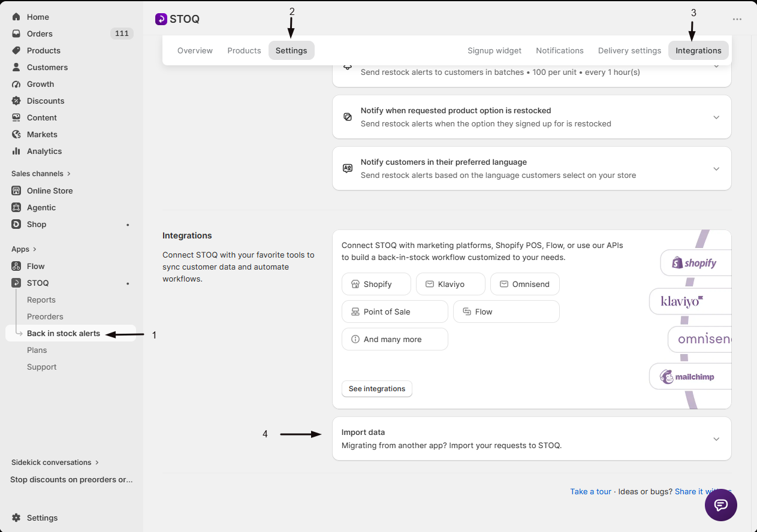
Task: Click the Products tag icon
Action: pyautogui.click(x=16, y=50)
